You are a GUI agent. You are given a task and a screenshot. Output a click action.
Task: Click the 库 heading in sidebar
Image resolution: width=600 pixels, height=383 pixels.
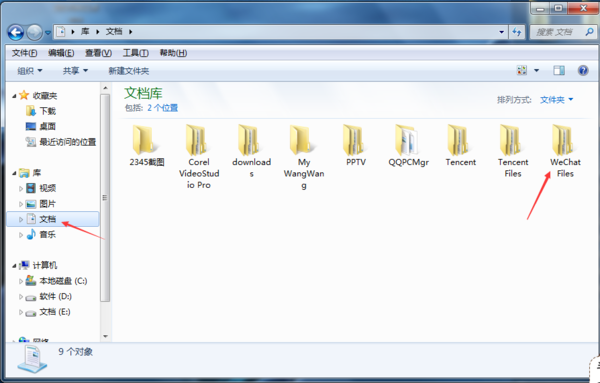[x=31, y=173]
